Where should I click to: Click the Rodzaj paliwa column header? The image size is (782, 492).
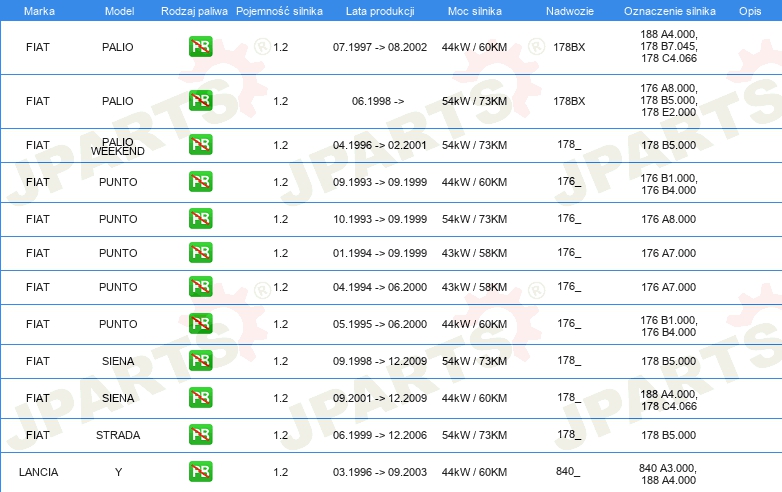[x=194, y=11]
